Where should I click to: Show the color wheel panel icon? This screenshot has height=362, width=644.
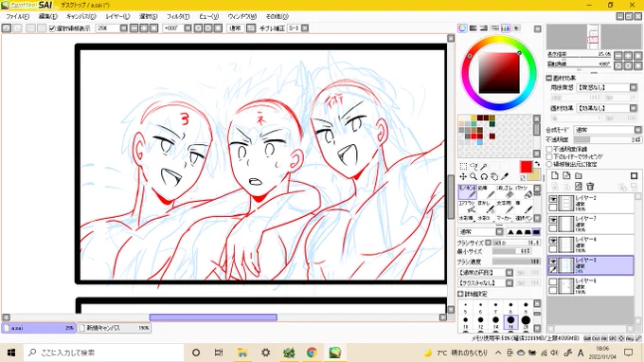point(462,27)
